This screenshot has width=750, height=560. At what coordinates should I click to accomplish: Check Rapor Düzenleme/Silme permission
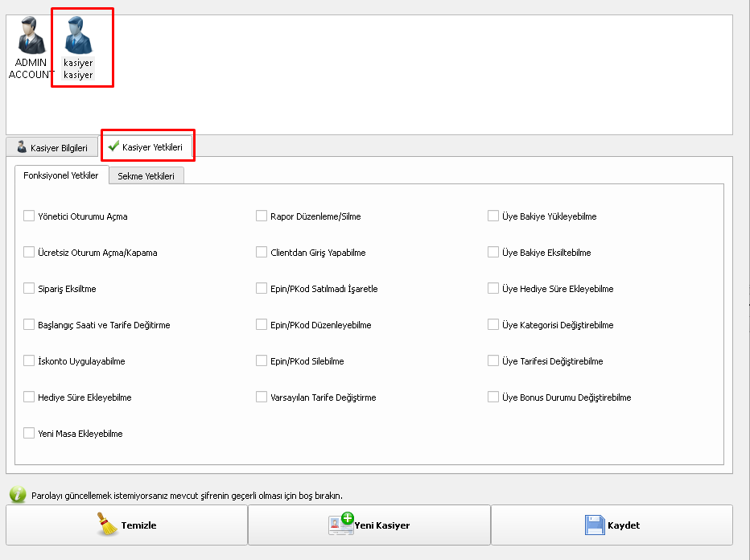262,216
